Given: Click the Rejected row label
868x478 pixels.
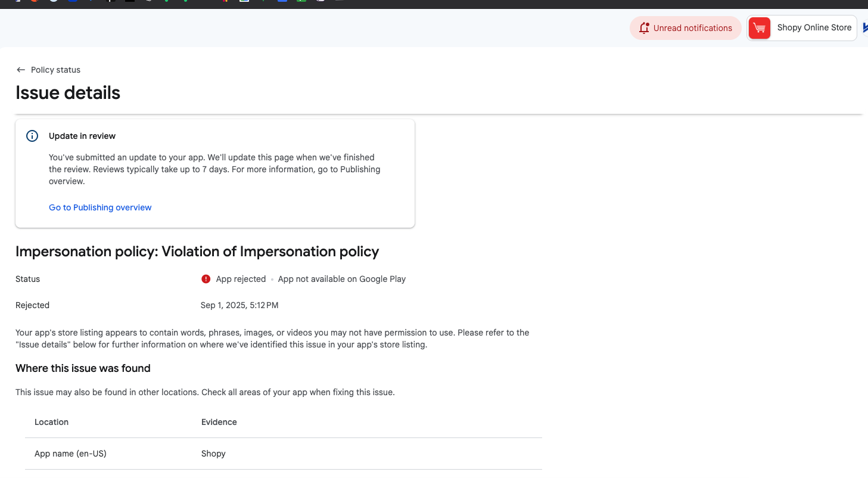Looking at the screenshot, I should point(32,305).
